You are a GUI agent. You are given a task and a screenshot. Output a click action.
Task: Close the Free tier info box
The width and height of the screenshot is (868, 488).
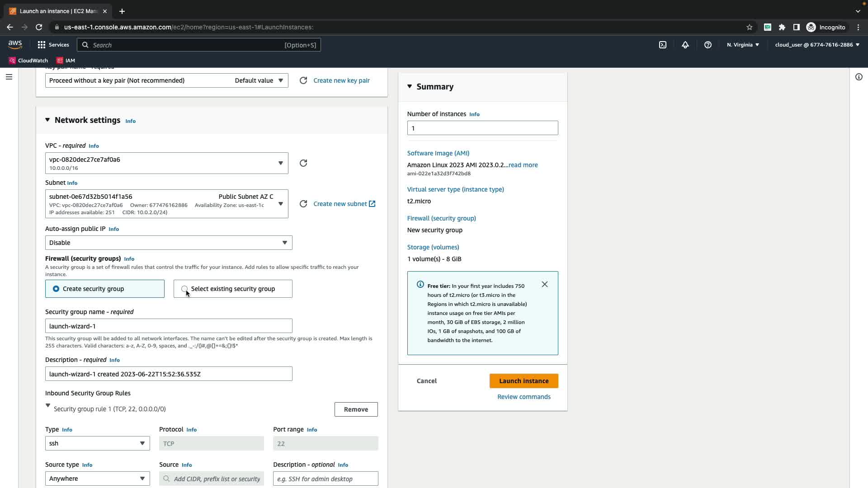tap(545, 284)
